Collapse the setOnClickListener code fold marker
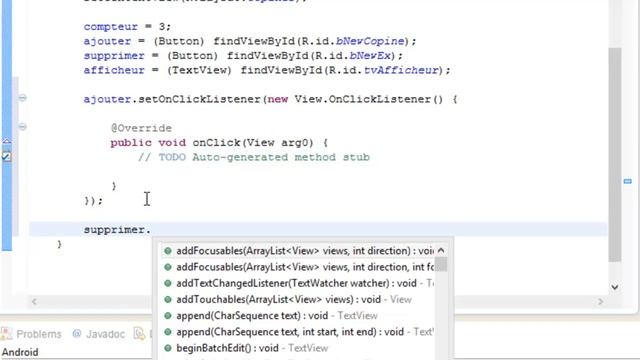 (22, 98)
